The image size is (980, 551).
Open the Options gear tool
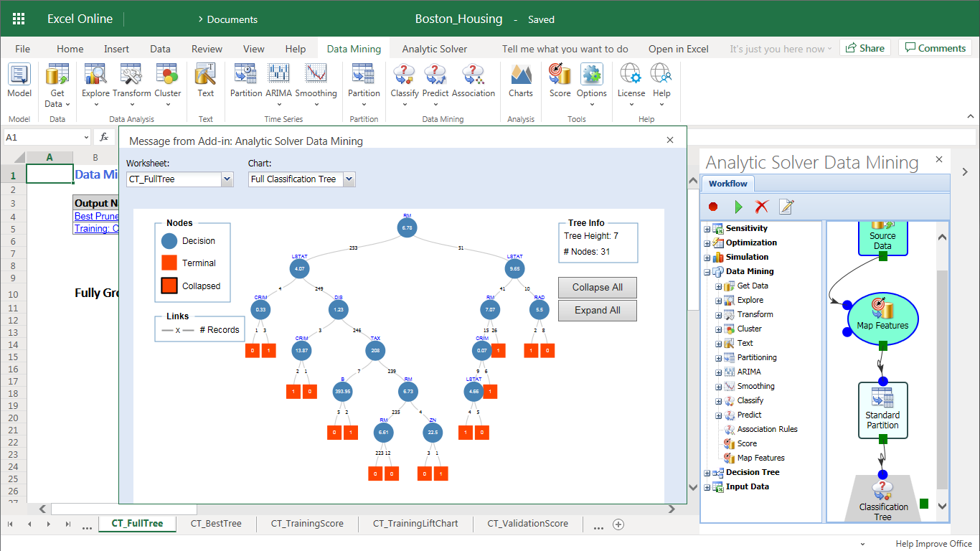(592, 85)
